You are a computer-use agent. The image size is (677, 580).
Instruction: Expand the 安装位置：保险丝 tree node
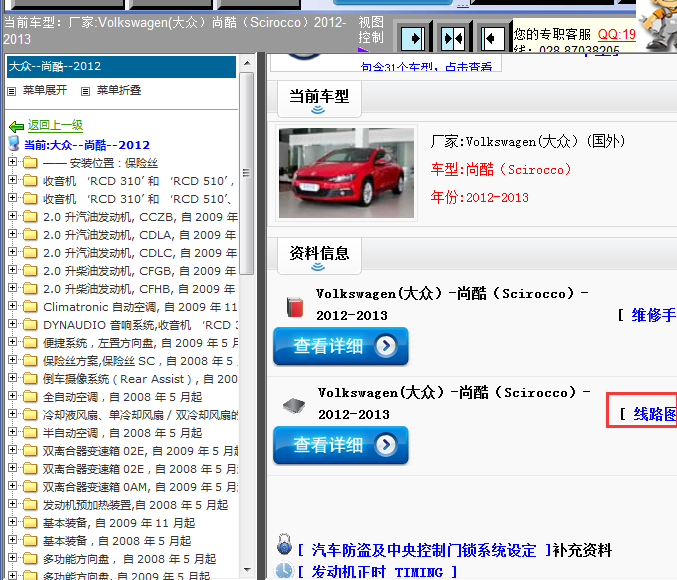point(13,162)
